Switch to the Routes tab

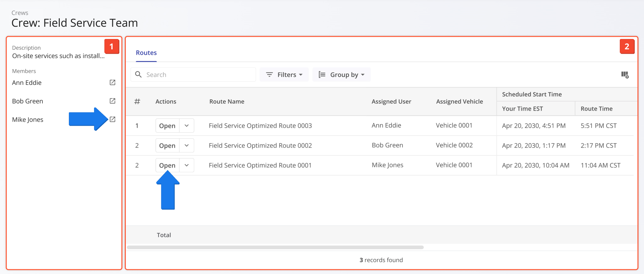pos(146,53)
